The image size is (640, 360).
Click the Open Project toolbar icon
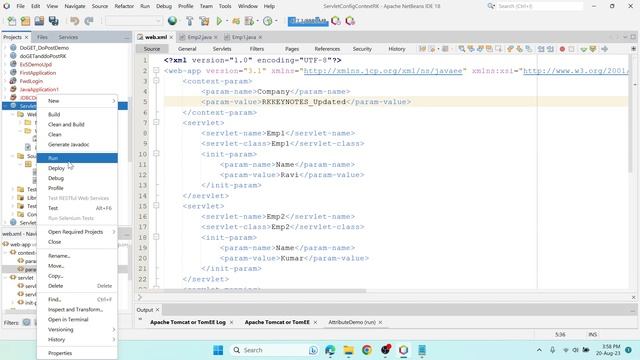click(x=39, y=21)
